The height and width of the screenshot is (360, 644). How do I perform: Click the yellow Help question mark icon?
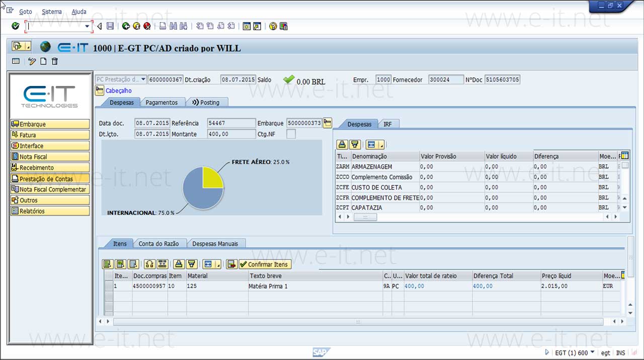pyautogui.click(x=273, y=26)
